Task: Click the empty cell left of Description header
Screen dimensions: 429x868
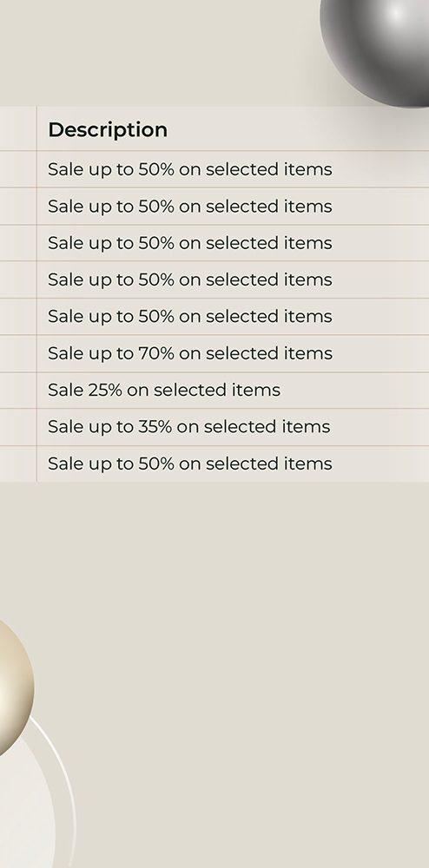Action: [x=18, y=128]
